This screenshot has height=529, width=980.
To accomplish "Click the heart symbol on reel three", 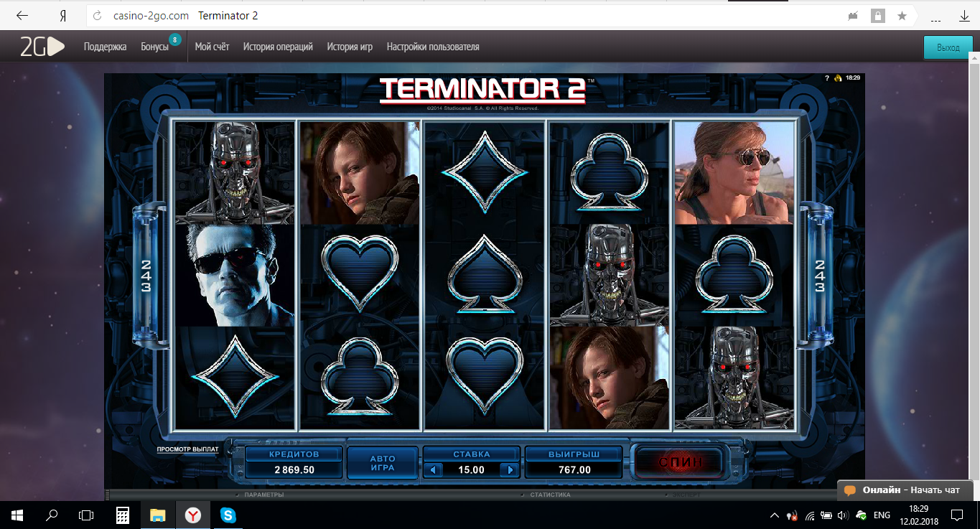I will (485, 378).
